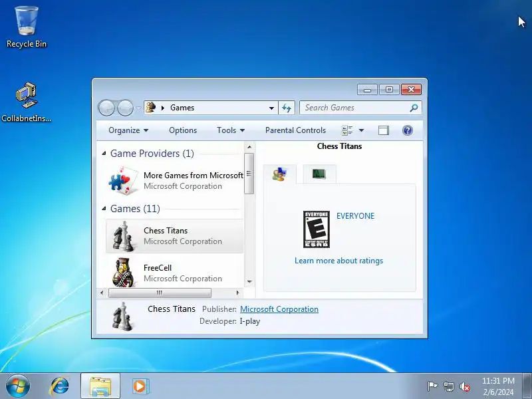532x399 pixels.
Task: Change view with the view mode icon
Action: click(347, 130)
